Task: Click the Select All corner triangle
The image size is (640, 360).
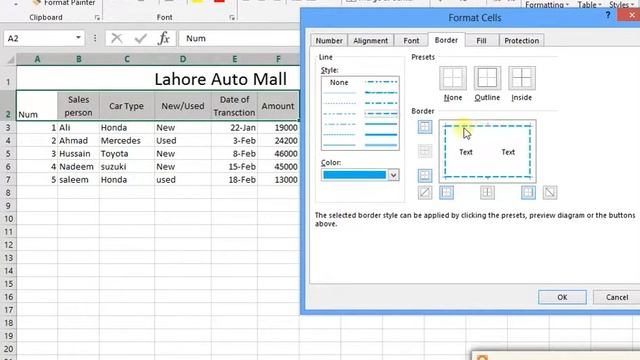Action: coord(10,60)
